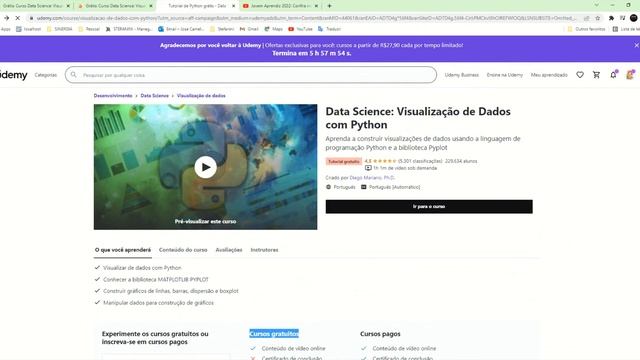Open Ensine na Udemy link
This screenshot has width=640, height=360.
point(504,75)
